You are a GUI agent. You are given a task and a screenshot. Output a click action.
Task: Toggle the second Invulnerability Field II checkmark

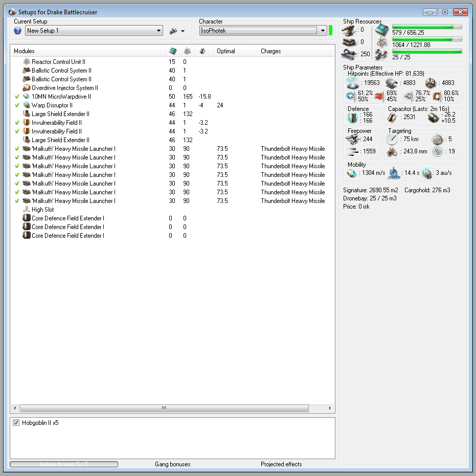point(17,131)
